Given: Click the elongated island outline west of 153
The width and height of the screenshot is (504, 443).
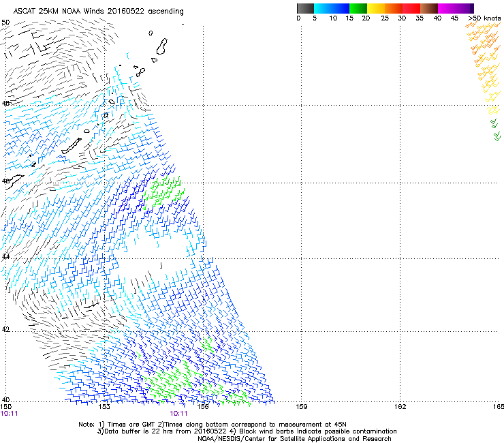Looking at the screenshot, I should 72,146.
